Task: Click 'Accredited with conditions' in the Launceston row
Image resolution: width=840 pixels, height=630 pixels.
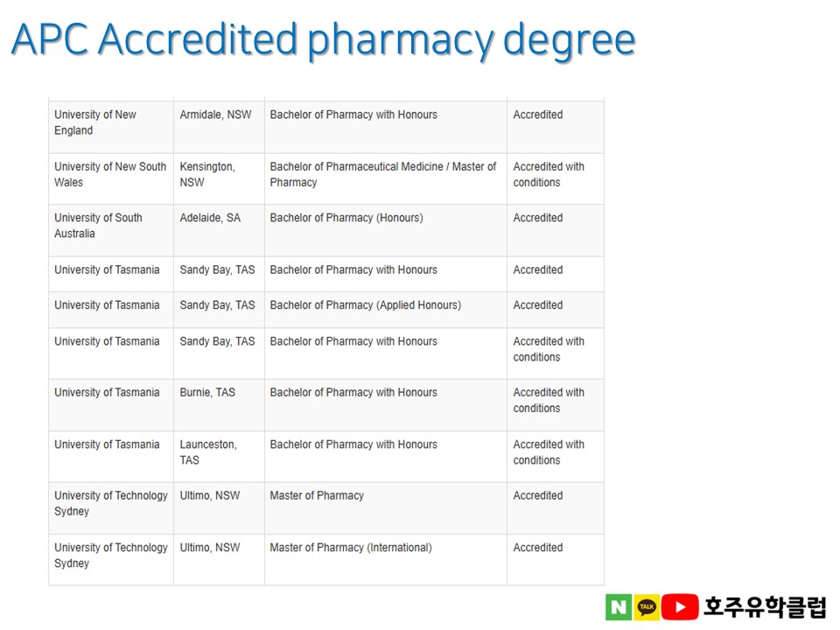Action: 549,452
